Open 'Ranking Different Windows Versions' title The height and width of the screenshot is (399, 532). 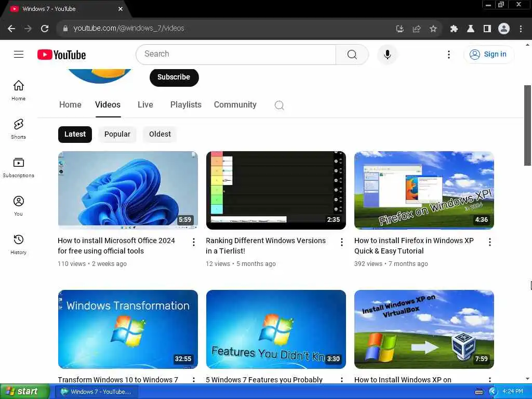pyautogui.click(x=265, y=246)
